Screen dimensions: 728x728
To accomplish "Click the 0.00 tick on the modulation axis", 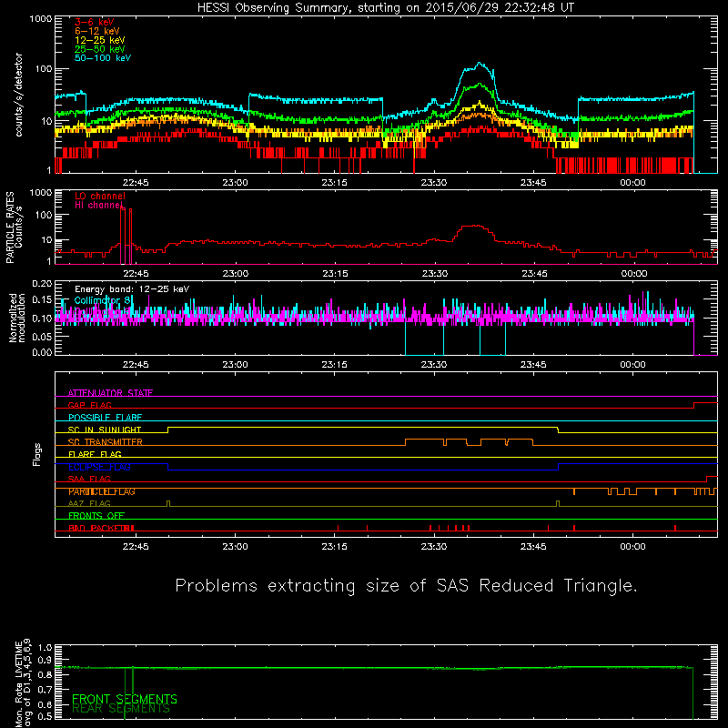I will pyautogui.click(x=42, y=352).
